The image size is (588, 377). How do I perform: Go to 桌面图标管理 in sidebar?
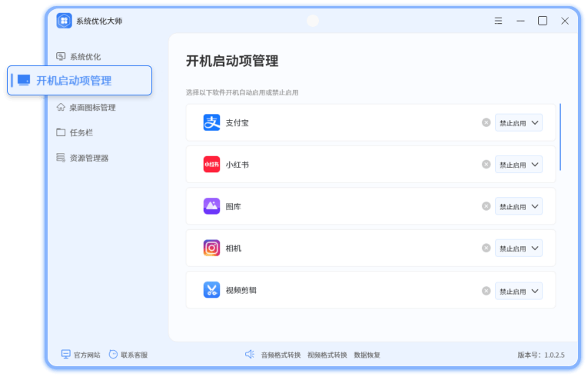pos(86,108)
